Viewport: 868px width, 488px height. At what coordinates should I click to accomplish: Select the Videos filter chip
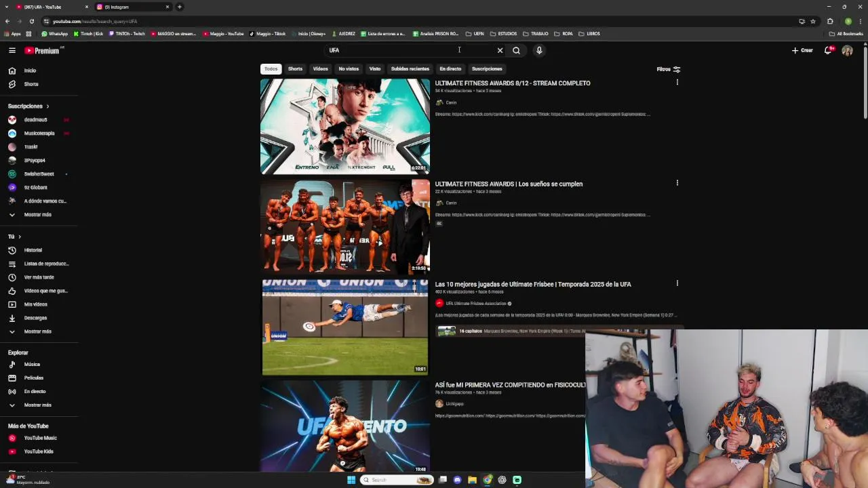(320, 68)
